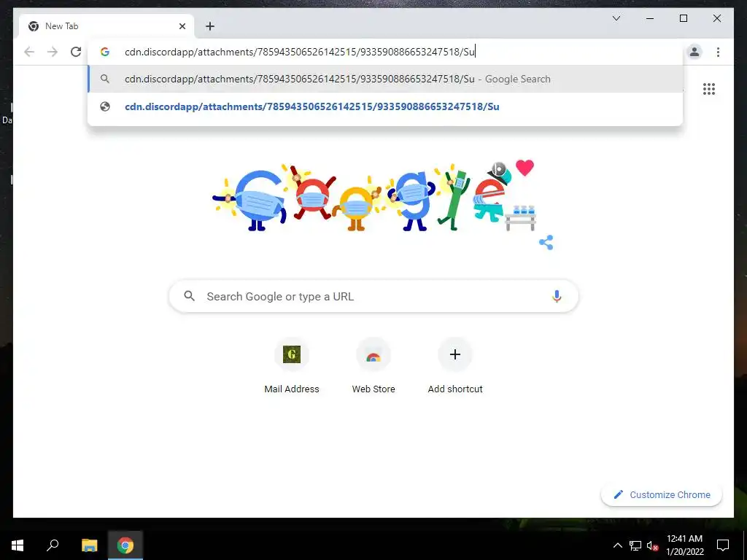Open the tab search chevron
This screenshot has height=560, width=747.
pyautogui.click(x=616, y=18)
